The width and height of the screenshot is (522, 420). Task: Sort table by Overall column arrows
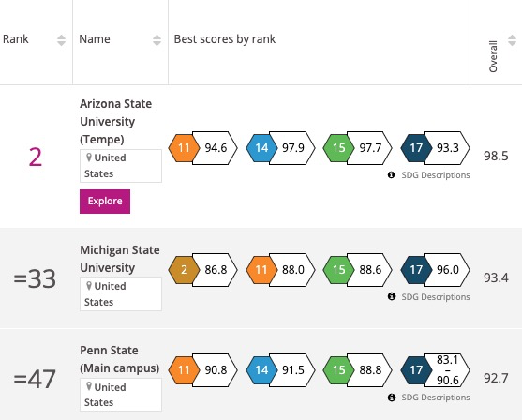[x=512, y=40]
